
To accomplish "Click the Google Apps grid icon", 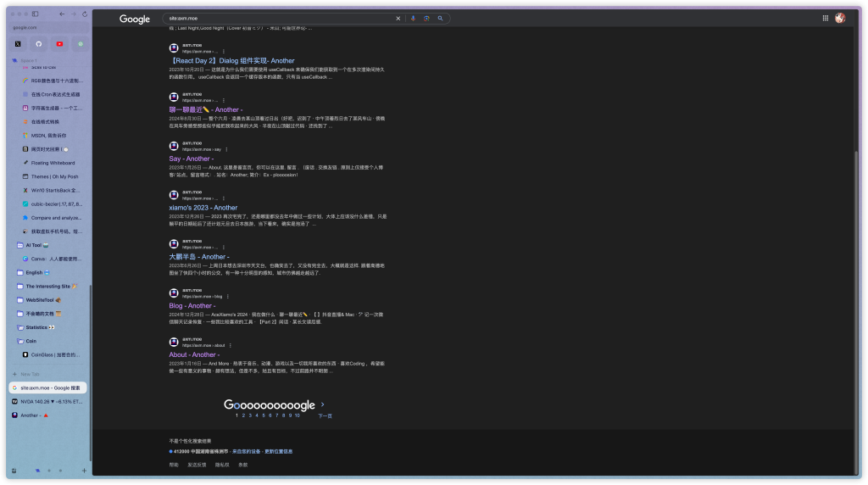I will [826, 18].
